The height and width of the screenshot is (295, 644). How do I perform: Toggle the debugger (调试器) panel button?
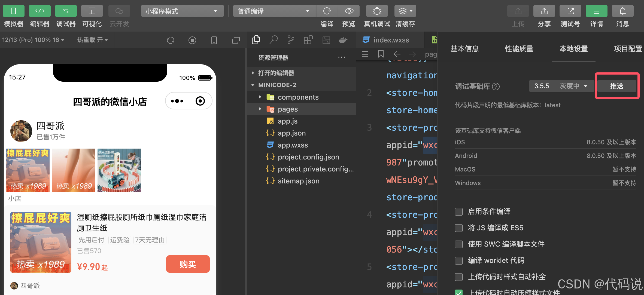tap(66, 11)
